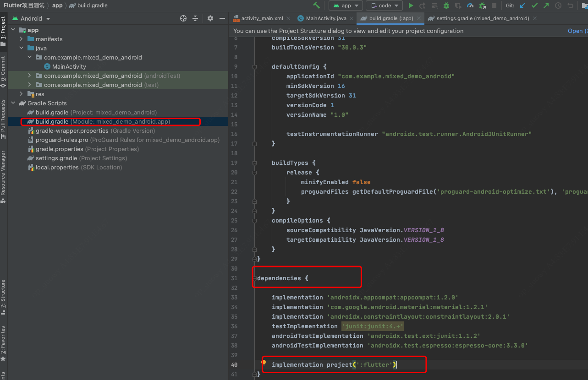Open the Pull Requests tool window tab
Viewport: 588px width, 380px height.
point(3,119)
